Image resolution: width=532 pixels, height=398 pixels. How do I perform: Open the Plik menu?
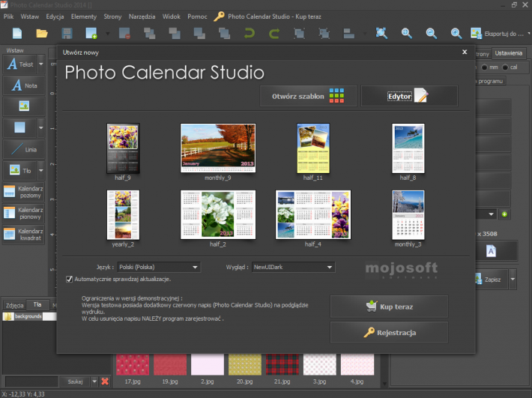pyautogui.click(x=8, y=16)
